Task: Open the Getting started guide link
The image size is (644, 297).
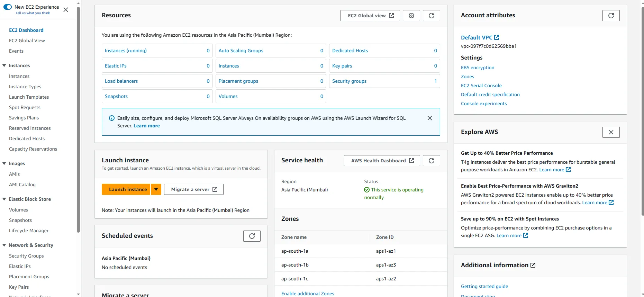Action: click(x=484, y=286)
